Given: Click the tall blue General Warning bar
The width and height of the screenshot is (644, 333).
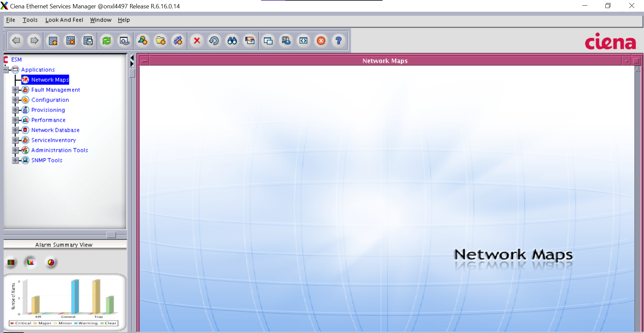Looking at the screenshot, I should 75,296.
